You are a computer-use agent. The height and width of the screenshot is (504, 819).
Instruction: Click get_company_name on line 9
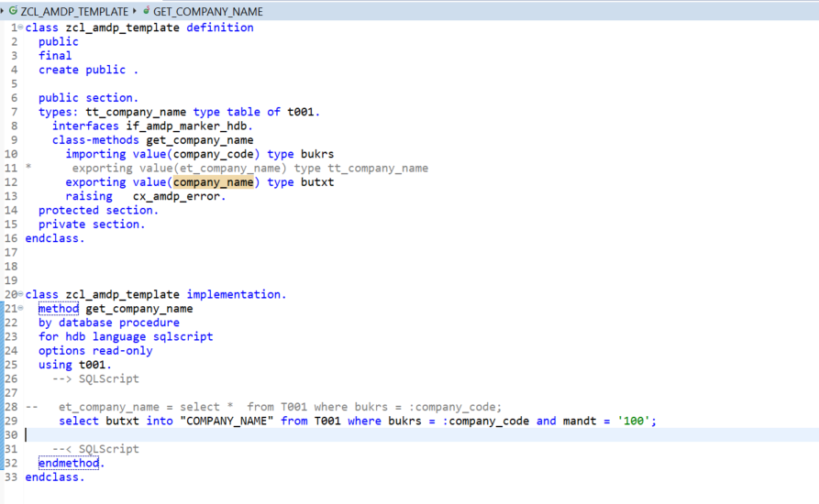click(200, 140)
